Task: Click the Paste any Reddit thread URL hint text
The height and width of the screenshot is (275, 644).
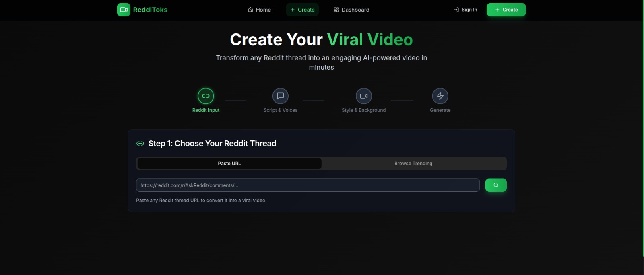Action: pyautogui.click(x=200, y=201)
